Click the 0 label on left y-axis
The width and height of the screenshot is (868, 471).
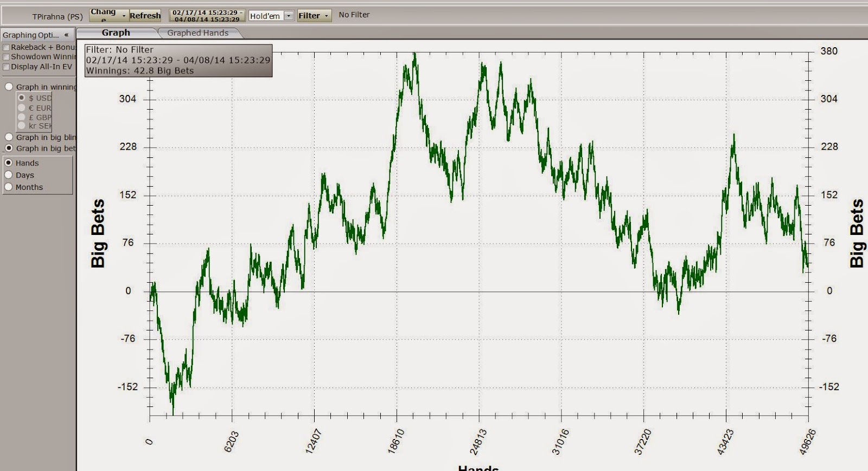pos(128,291)
